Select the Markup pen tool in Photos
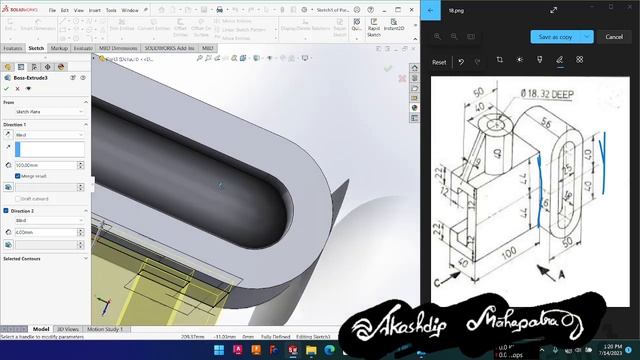Viewport: 640px width, 360px height. 560,60
